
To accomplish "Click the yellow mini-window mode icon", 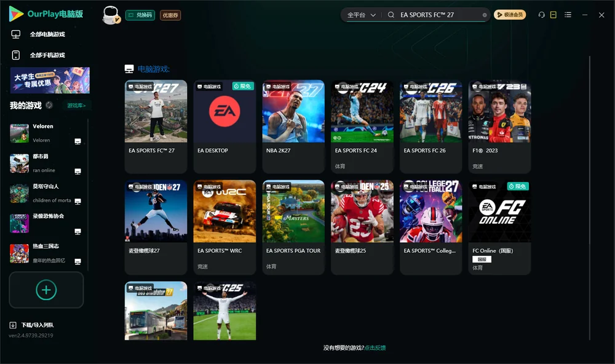I will tap(553, 15).
